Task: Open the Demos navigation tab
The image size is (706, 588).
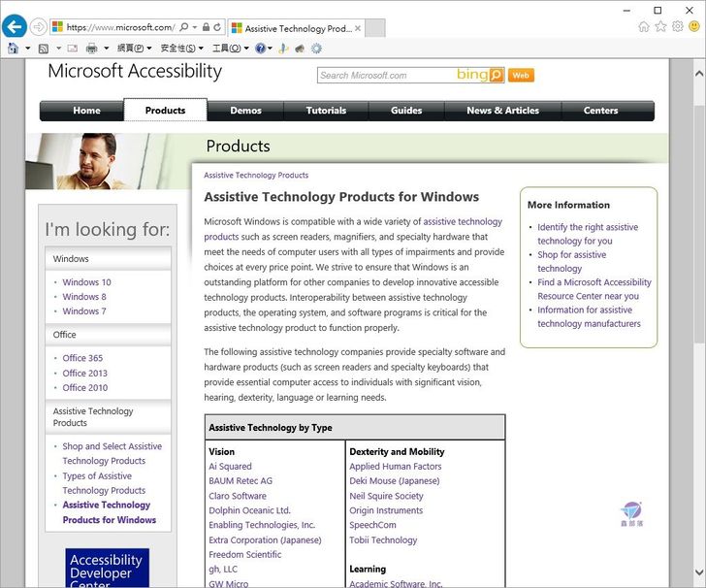Action: [245, 111]
